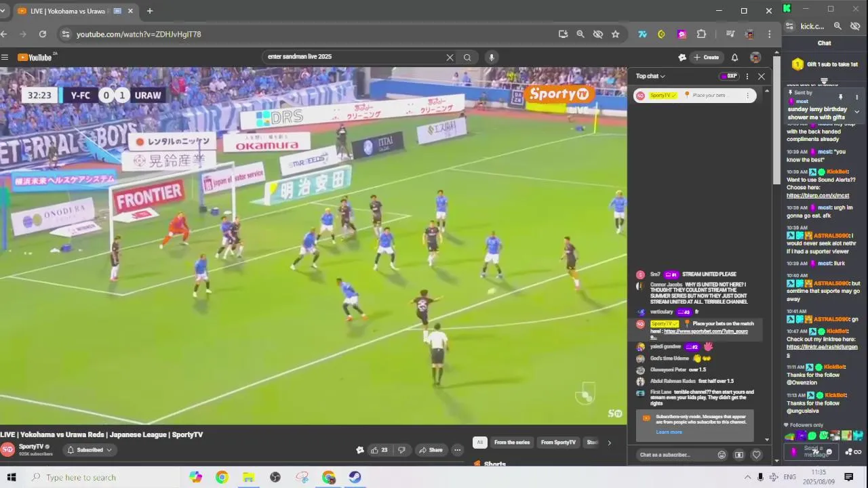The image size is (868, 488).
Task: Open the live chat three-dot options
Action: coord(747,77)
